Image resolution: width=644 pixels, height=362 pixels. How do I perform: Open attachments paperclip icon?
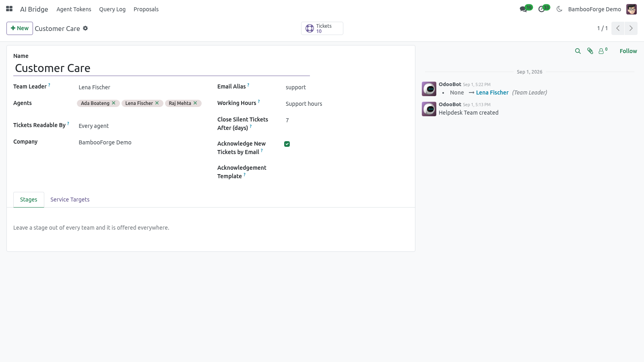click(590, 51)
